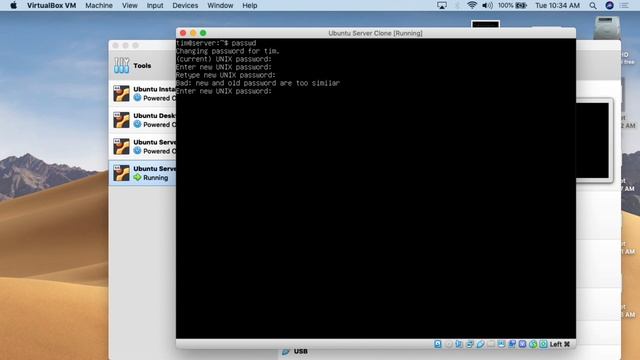Screen dimensions: 640x360
Task: Click the green Running arrow status icon
Action: [x=138, y=178]
